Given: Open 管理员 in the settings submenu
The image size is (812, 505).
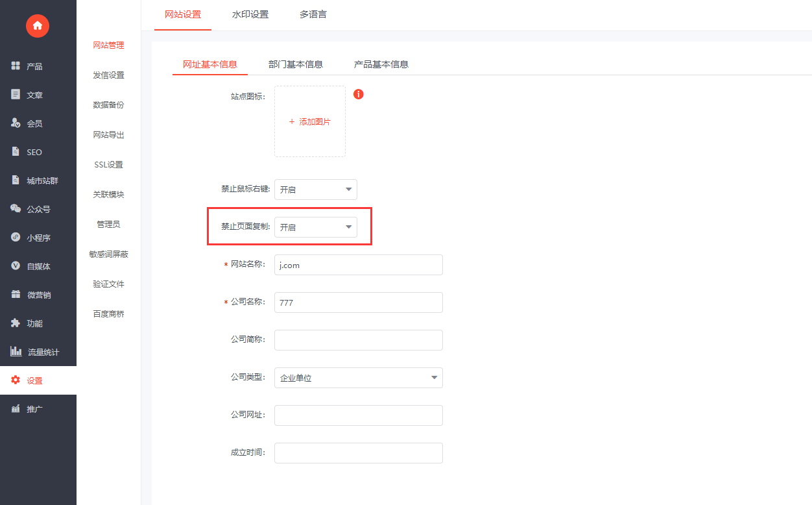Looking at the screenshot, I should (108, 225).
